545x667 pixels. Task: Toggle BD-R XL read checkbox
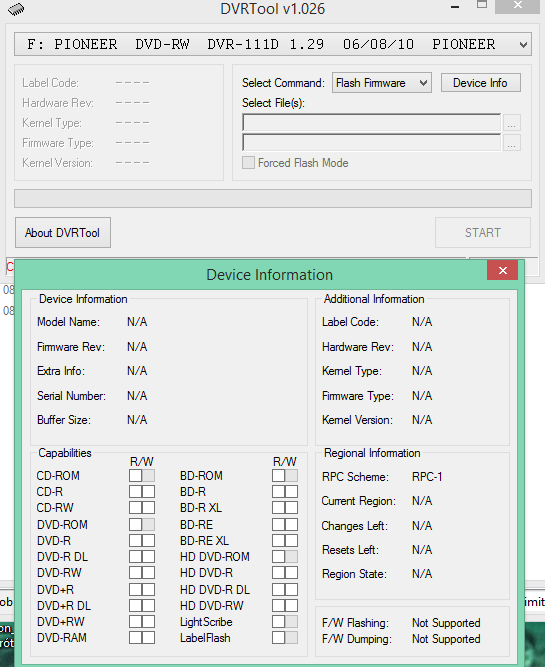click(x=279, y=507)
